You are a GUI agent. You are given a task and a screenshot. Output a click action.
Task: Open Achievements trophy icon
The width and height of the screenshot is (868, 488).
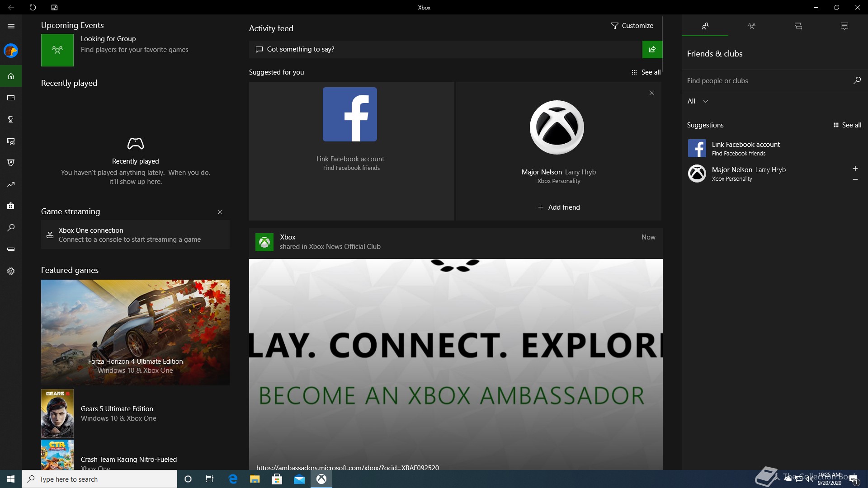point(11,119)
